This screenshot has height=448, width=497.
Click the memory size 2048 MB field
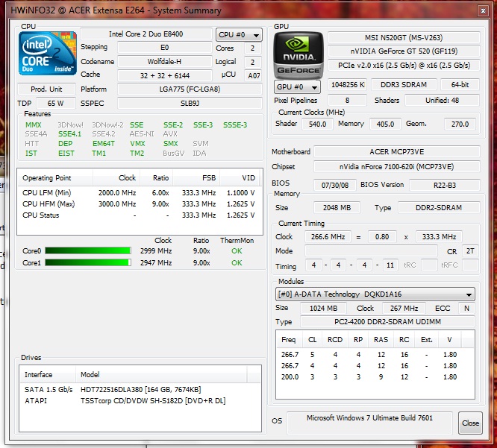tap(337, 208)
